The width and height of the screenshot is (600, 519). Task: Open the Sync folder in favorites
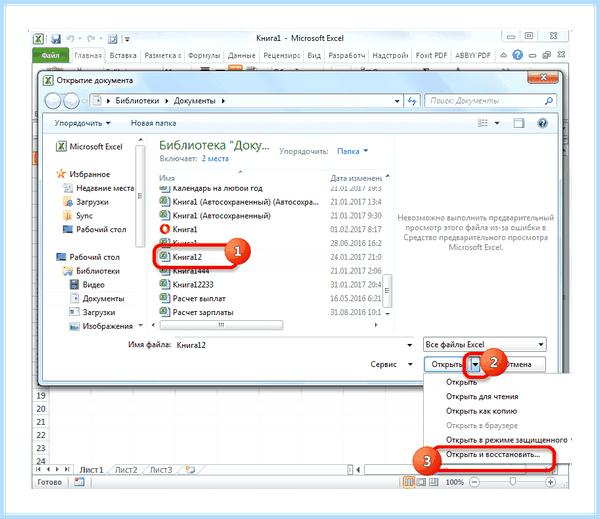pyautogui.click(x=78, y=215)
